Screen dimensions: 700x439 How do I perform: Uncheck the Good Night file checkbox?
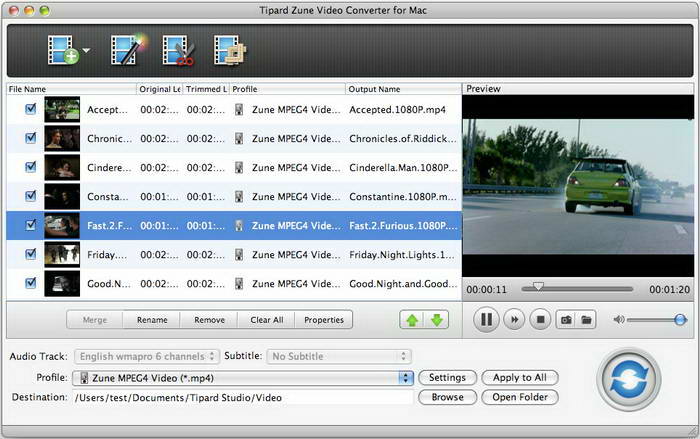30,283
